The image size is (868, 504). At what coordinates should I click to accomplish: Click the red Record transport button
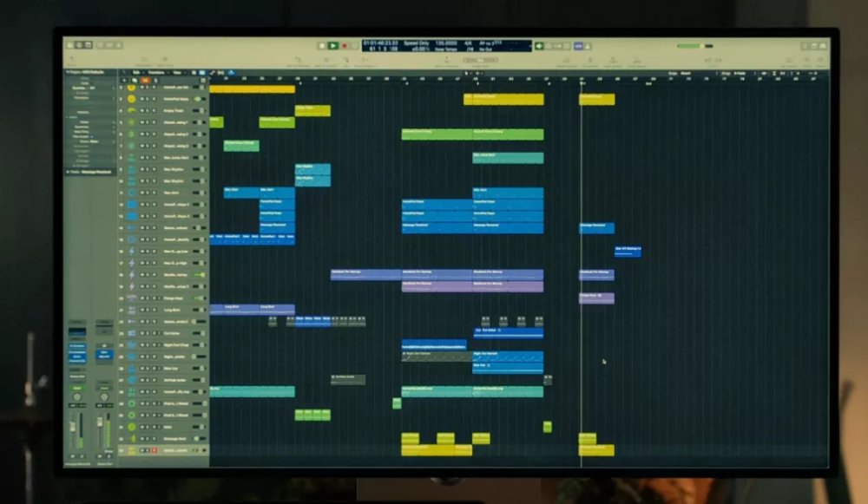pos(344,46)
